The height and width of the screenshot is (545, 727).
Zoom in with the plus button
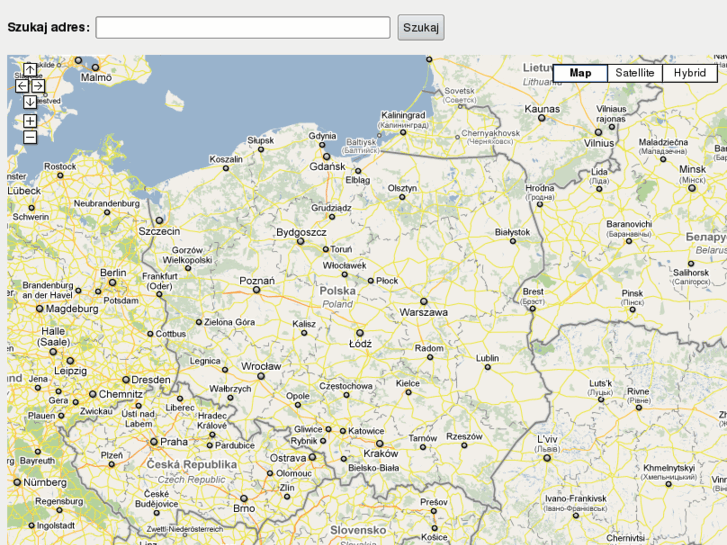(30, 121)
